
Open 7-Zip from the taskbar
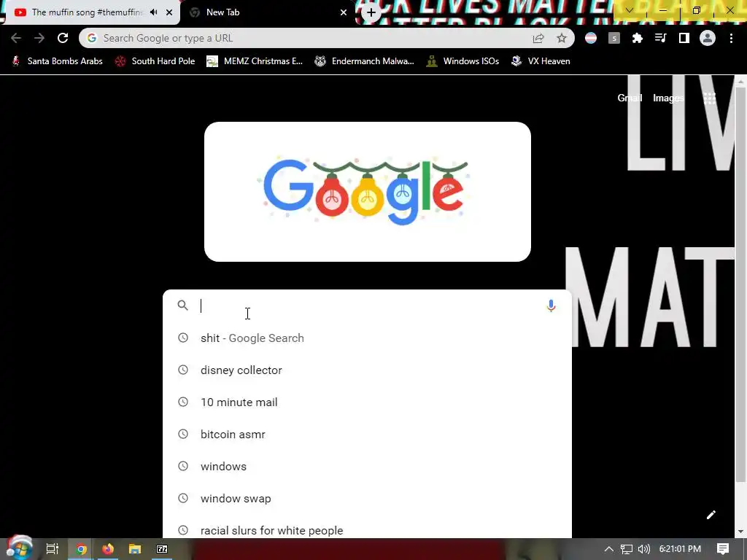(162, 549)
